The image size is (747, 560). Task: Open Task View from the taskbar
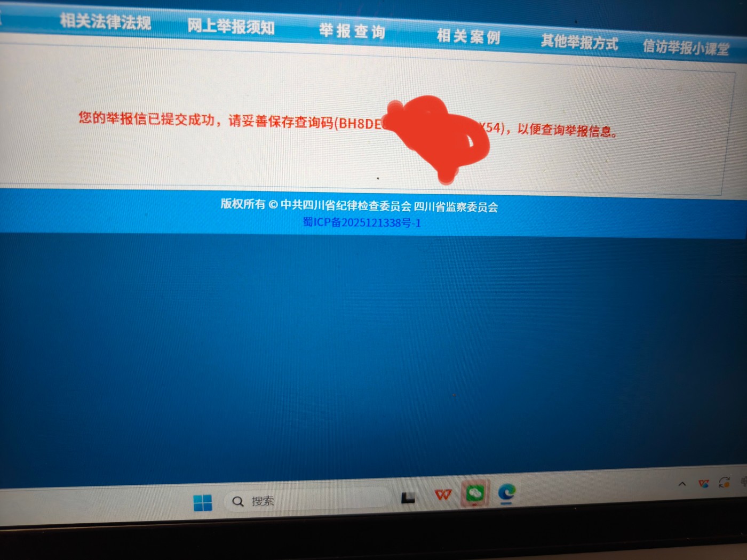pos(408,498)
